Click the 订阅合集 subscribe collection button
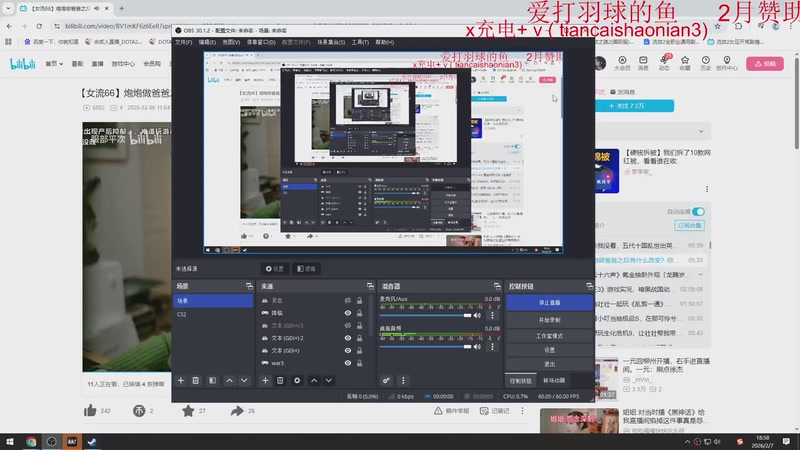 [x=689, y=225]
